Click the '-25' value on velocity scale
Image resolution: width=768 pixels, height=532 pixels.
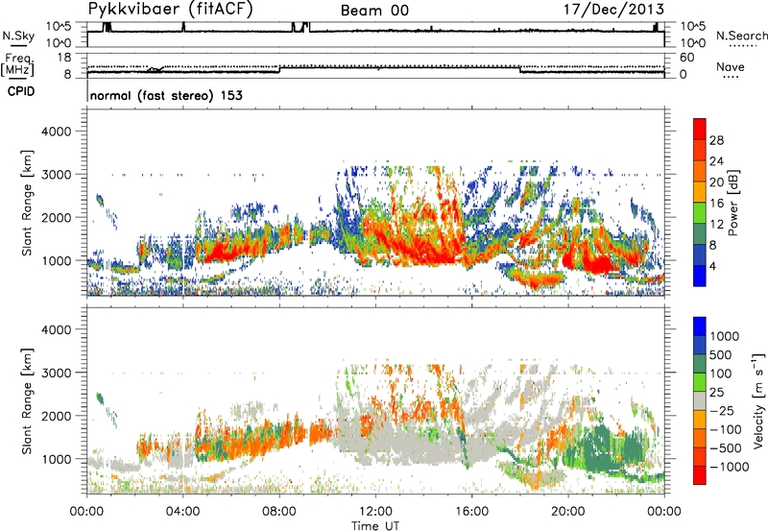point(721,411)
